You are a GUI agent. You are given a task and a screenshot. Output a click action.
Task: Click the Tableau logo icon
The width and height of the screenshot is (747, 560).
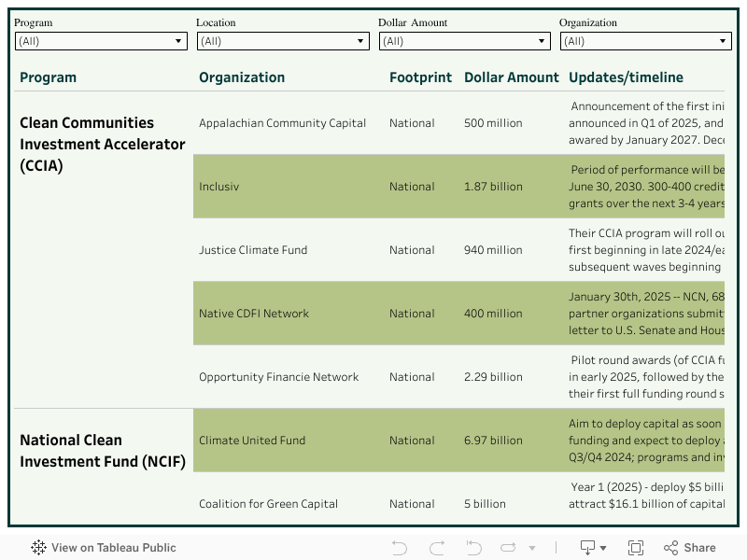(39, 548)
